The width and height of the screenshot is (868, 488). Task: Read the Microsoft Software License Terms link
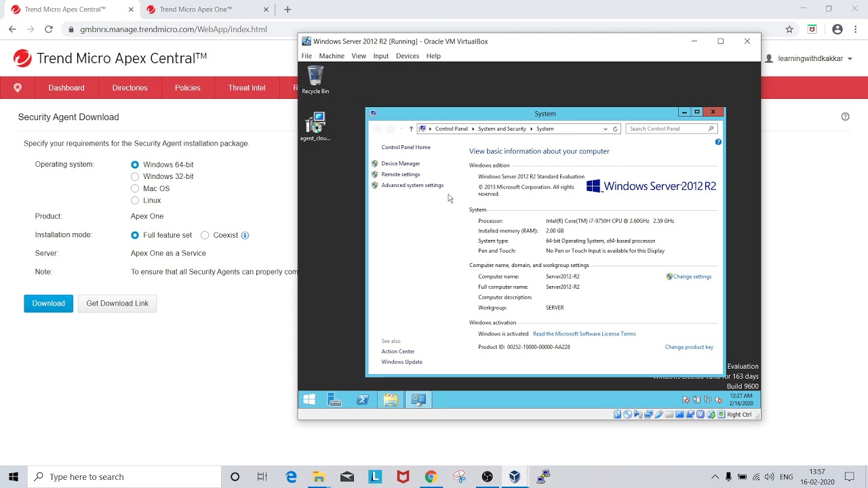point(584,334)
